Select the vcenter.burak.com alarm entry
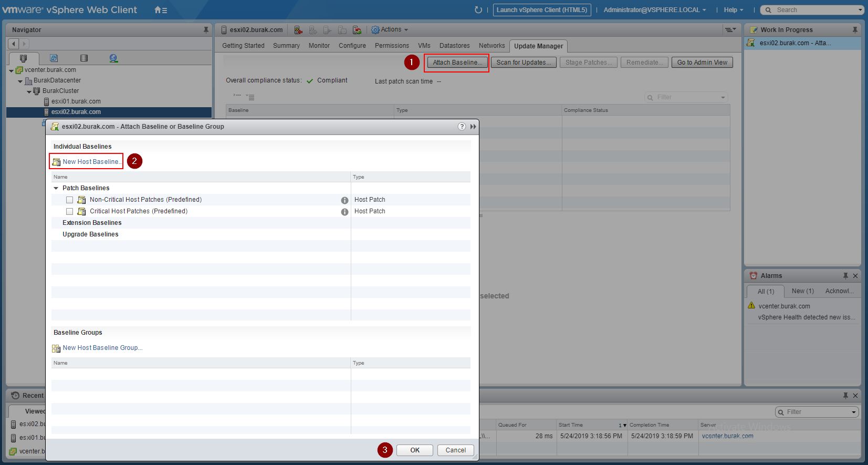 click(x=784, y=306)
